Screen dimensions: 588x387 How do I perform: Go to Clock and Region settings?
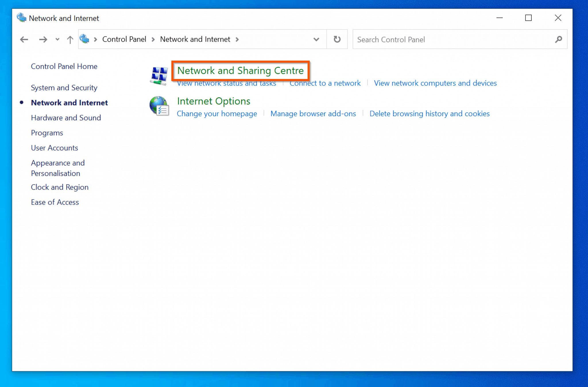point(59,187)
